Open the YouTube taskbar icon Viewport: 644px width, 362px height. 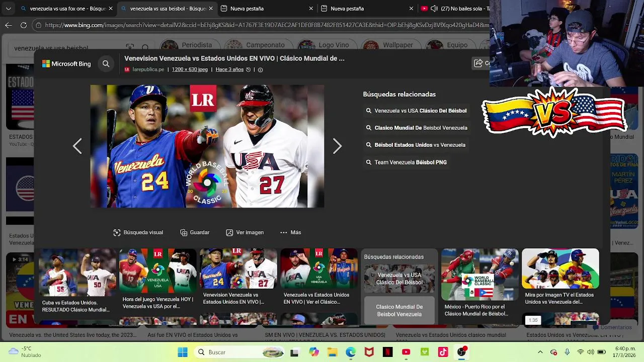click(x=406, y=352)
